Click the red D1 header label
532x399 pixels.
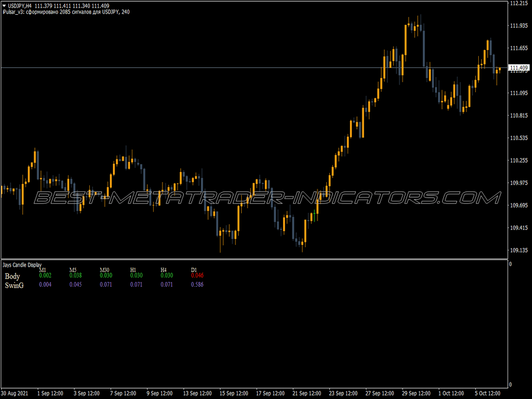[x=194, y=269]
